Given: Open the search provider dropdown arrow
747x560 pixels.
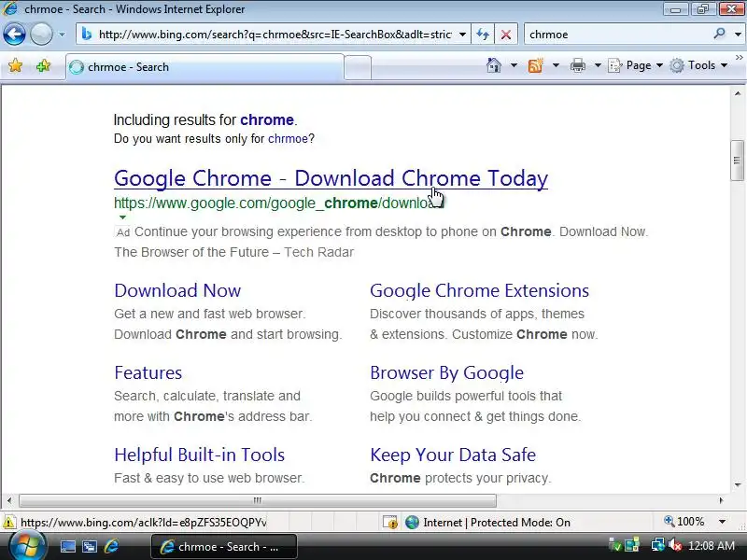Looking at the screenshot, I should [738, 35].
